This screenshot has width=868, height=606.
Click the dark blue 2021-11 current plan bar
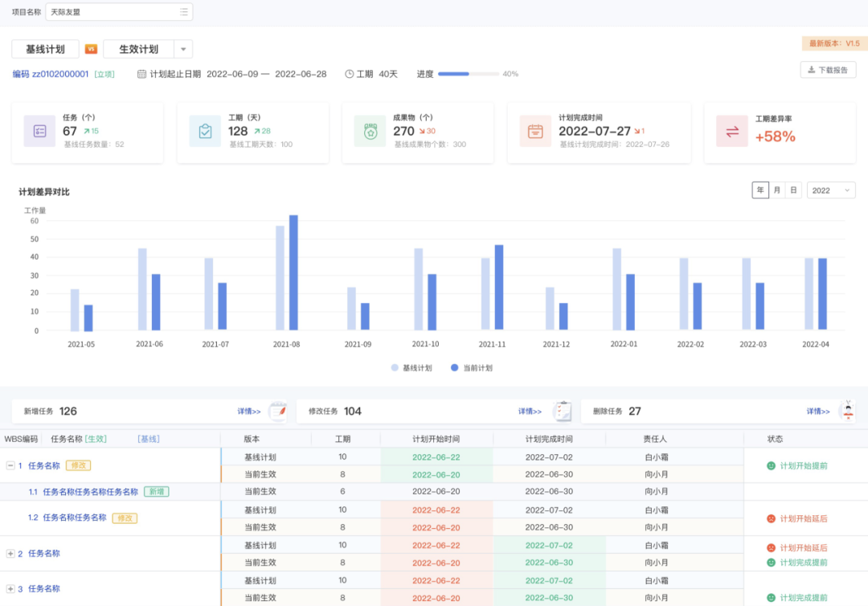pyautogui.click(x=499, y=288)
